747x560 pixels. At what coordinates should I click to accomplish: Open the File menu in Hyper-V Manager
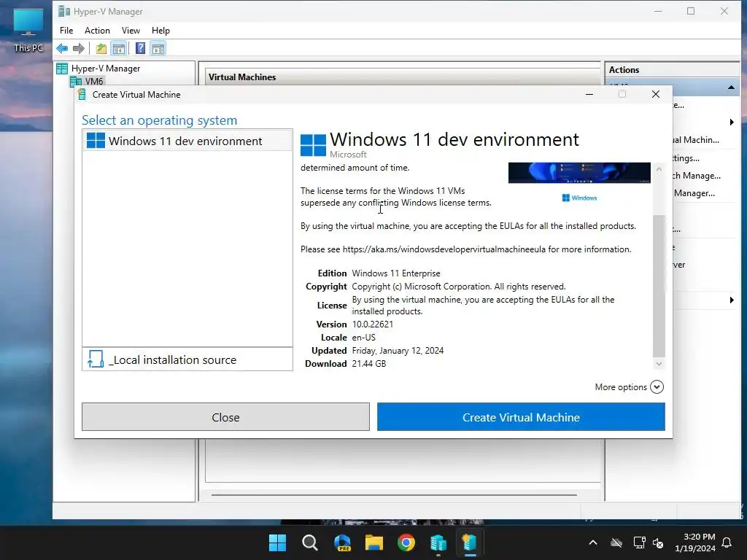pyautogui.click(x=66, y=31)
